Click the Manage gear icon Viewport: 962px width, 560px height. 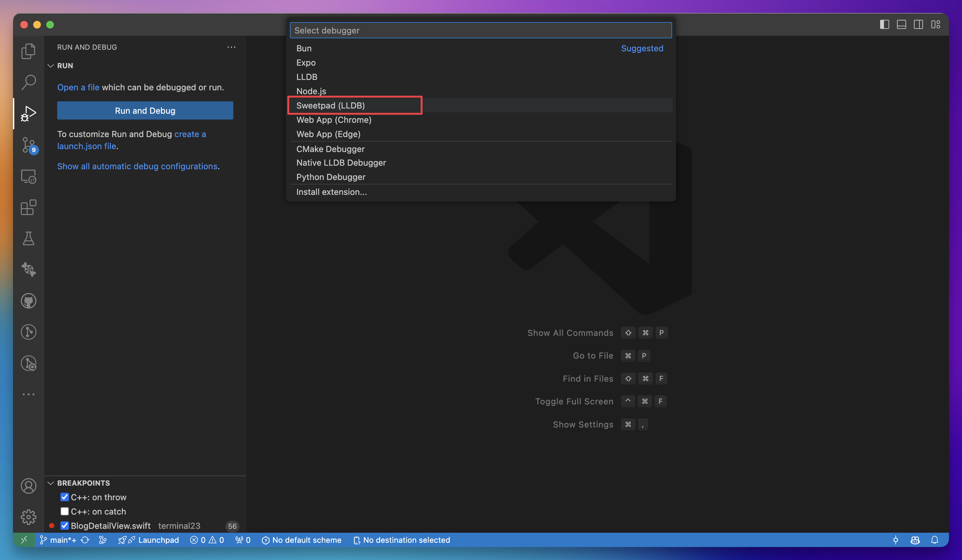28,517
